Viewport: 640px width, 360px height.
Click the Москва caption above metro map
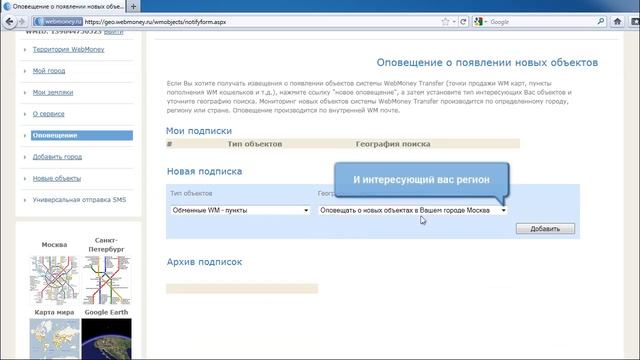54,244
